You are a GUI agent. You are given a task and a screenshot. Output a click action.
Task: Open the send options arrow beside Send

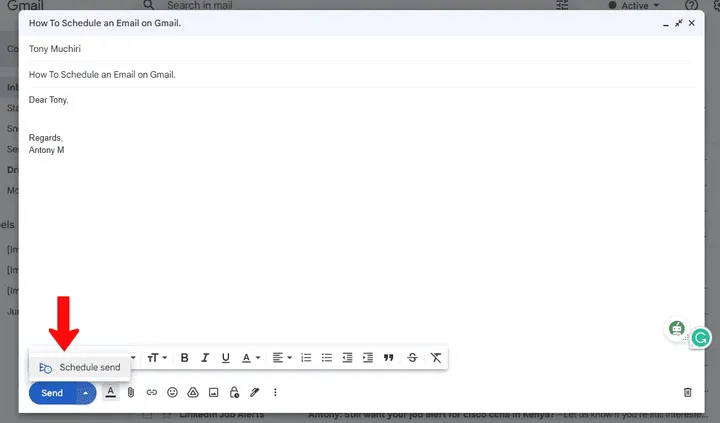click(x=86, y=393)
